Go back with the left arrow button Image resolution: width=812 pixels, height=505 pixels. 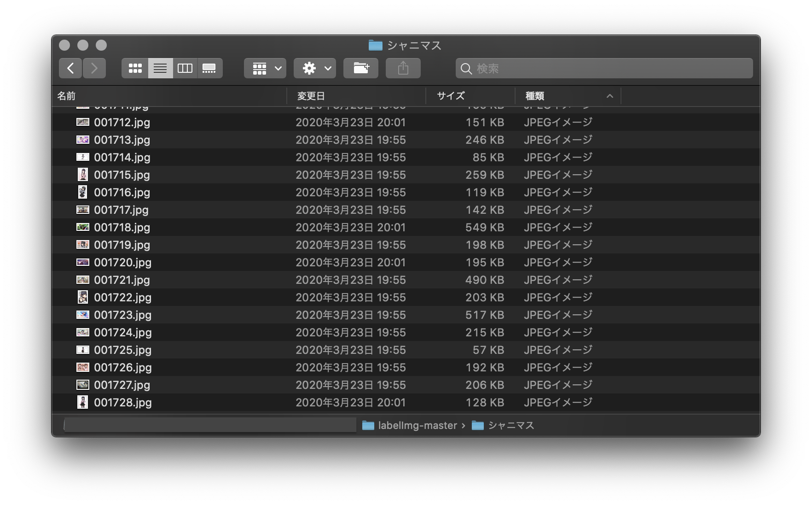click(x=70, y=68)
